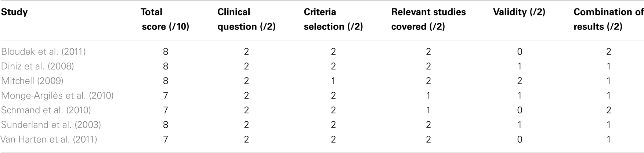
Task: Select Bloudek total score cell
Action: [166, 51]
